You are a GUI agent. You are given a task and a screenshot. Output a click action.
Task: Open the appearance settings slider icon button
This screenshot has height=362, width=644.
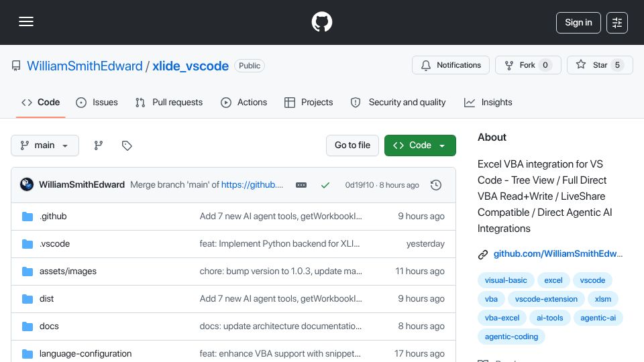(617, 23)
